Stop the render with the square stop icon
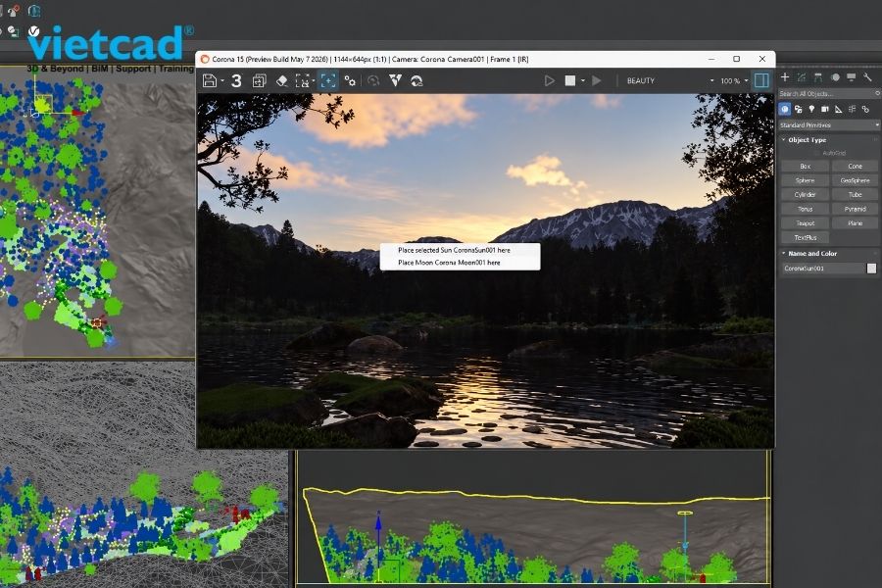Viewport: 882px width, 588px height. tap(569, 81)
